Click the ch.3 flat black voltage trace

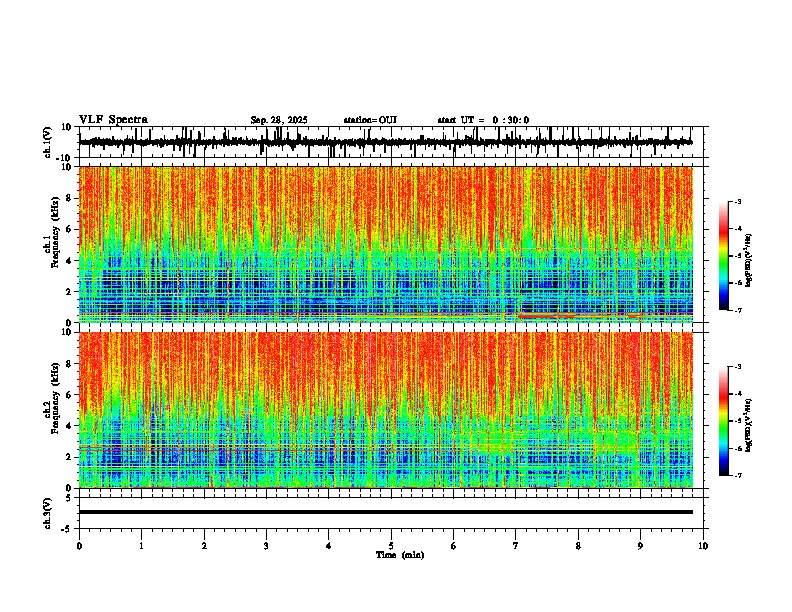coord(385,512)
